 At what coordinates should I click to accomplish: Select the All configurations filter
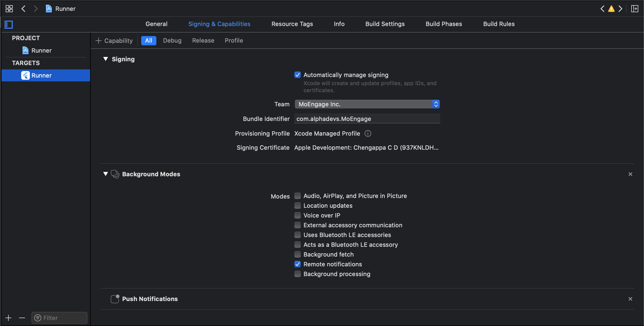point(149,41)
